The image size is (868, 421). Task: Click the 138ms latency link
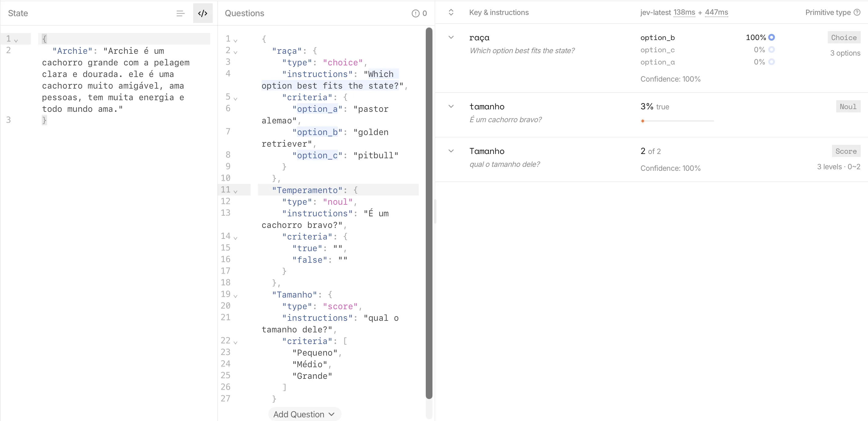coord(684,13)
